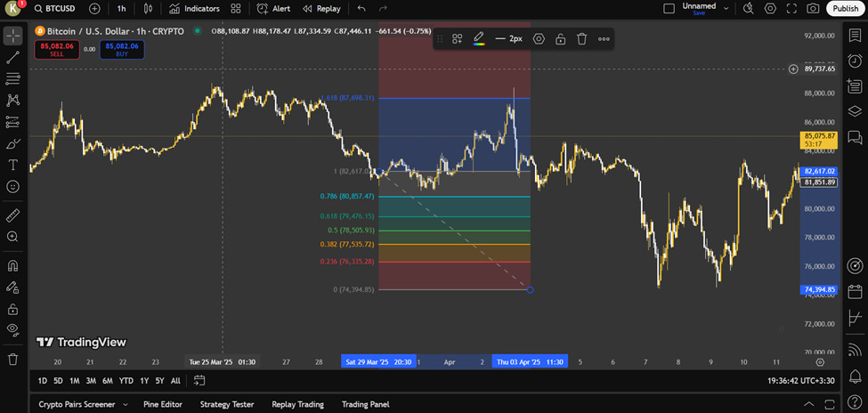Change Fib line color with pencil swatch
The height and width of the screenshot is (413, 868).
coord(479,39)
